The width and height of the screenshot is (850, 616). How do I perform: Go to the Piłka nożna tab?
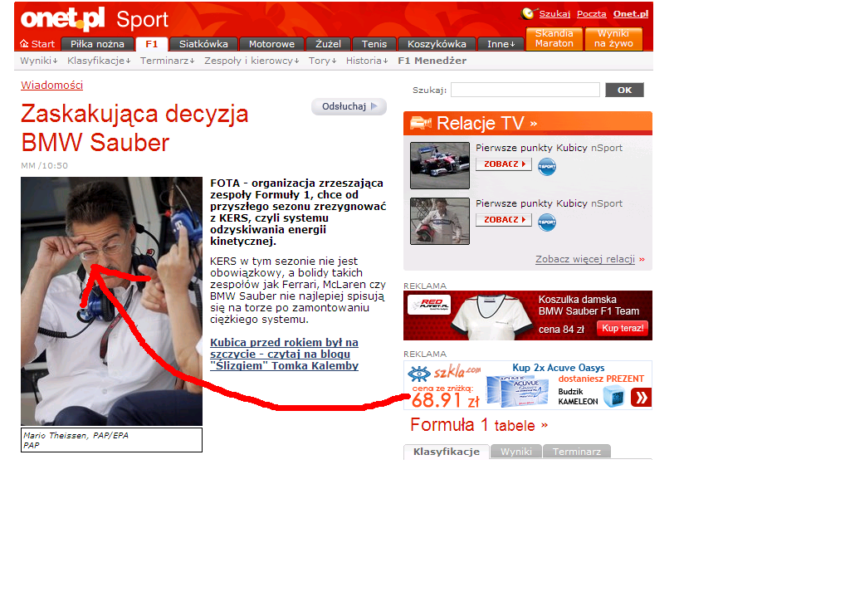[x=98, y=44]
